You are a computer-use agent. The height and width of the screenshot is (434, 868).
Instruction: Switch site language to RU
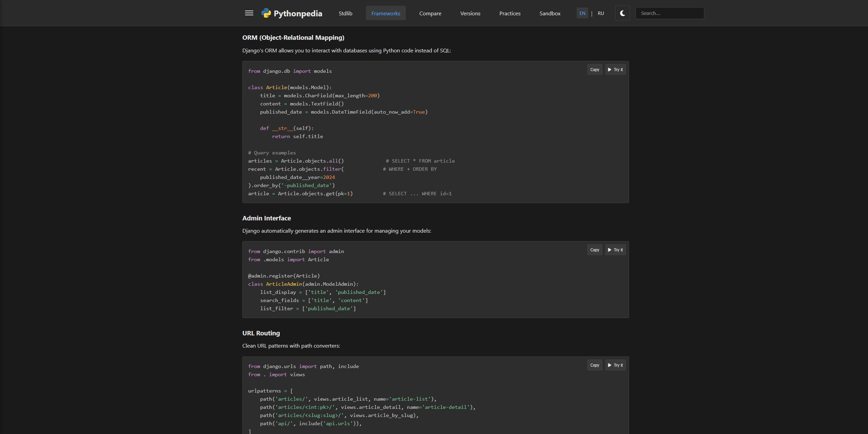click(x=600, y=13)
